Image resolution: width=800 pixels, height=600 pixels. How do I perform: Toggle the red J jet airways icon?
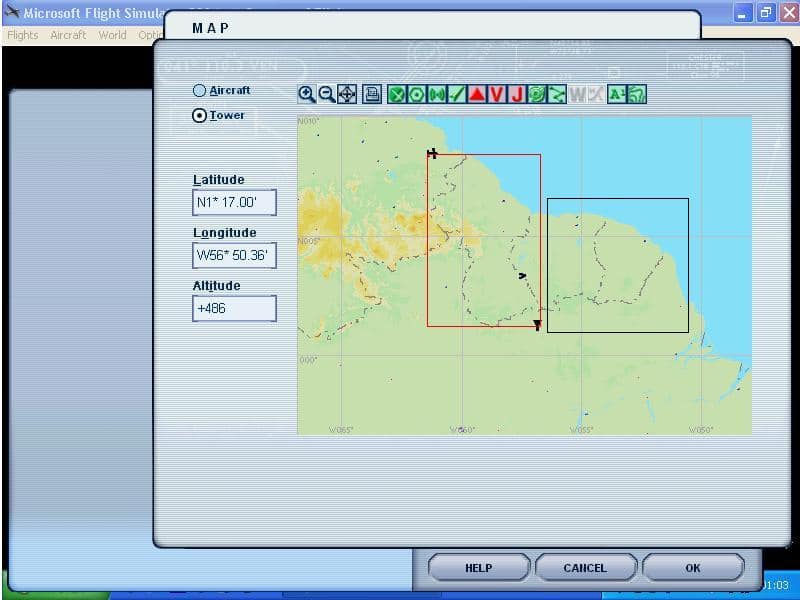517,94
